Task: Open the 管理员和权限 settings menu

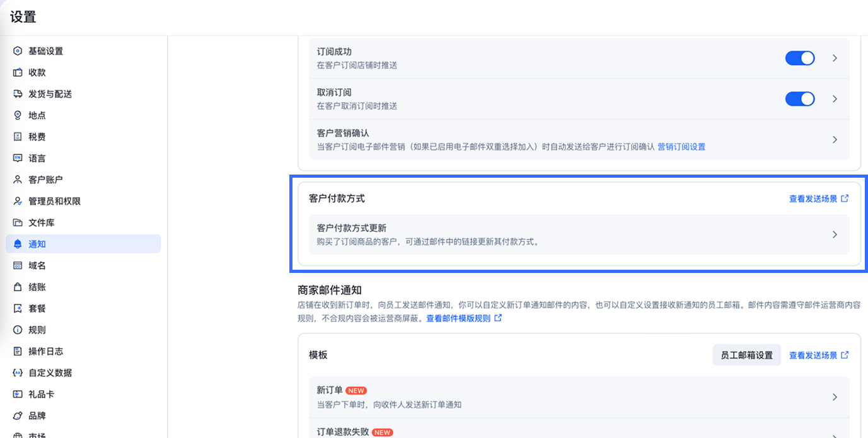Action: pyautogui.click(x=54, y=201)
